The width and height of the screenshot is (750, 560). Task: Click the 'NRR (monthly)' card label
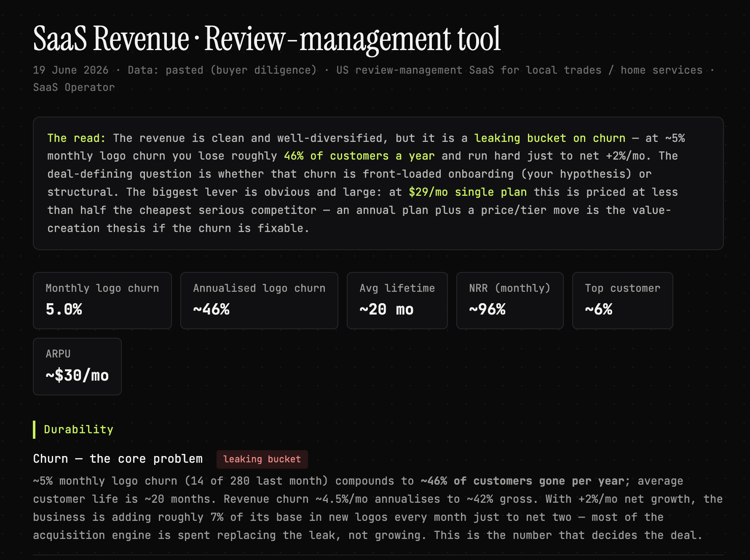(510, 288)
